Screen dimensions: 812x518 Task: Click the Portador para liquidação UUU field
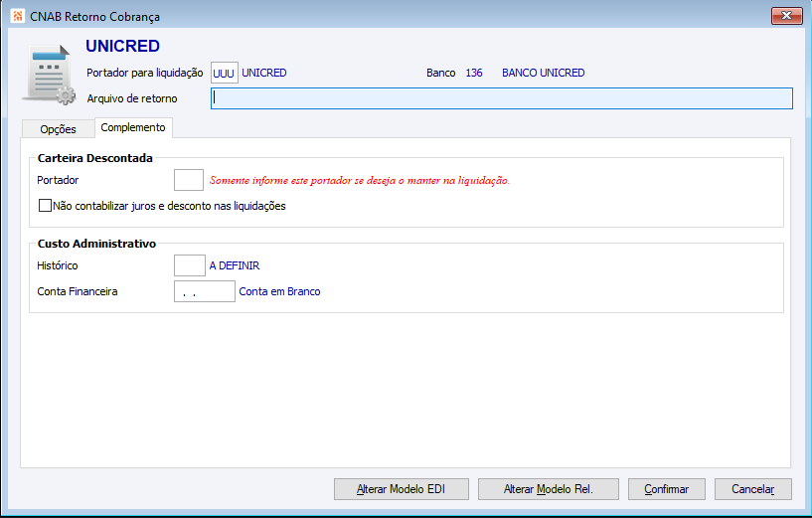(x=225, y=73)
